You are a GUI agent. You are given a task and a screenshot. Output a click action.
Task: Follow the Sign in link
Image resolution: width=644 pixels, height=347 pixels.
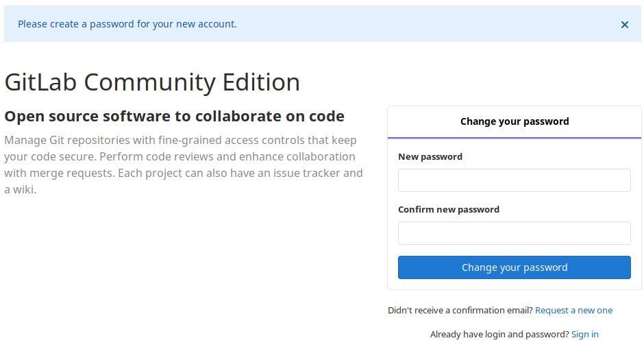[584, 334]
